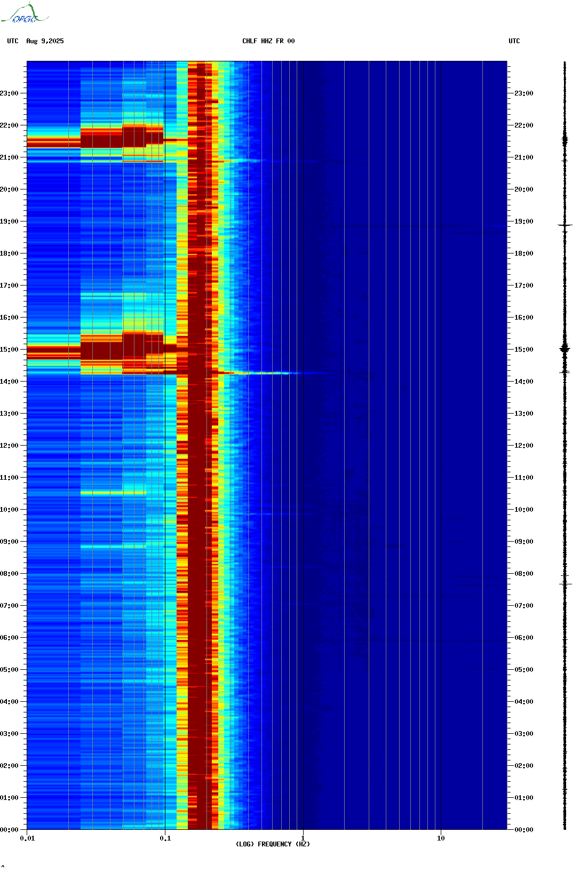Click the UTC label above the right axis
Screen dimensions: 588x872
click(x=514, y=41)
